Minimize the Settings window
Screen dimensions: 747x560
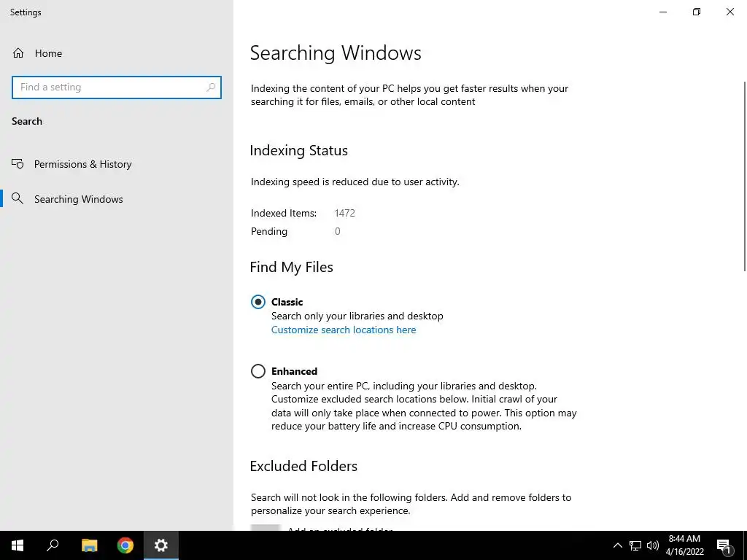pos(662,12)
